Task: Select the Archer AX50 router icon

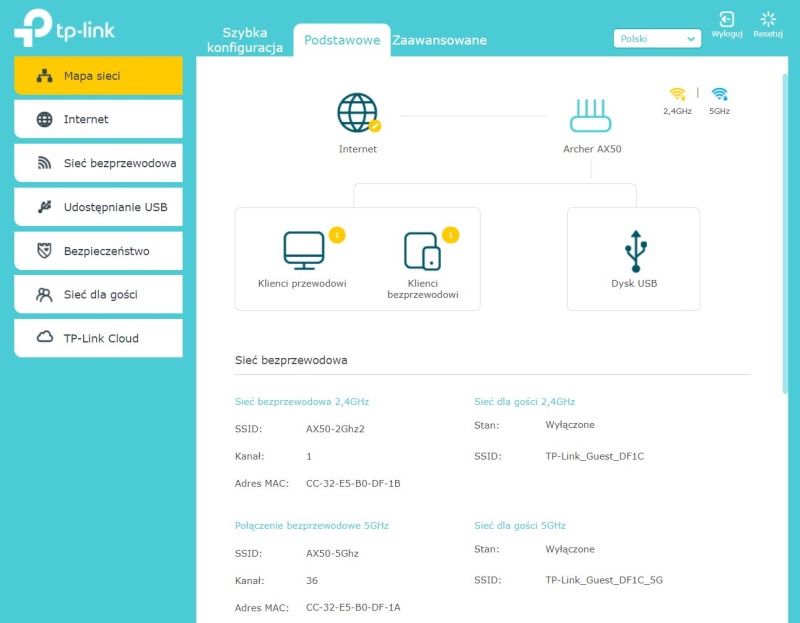Action: (590, 116)
